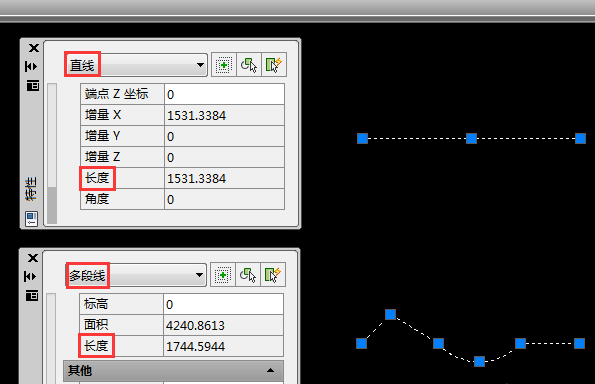595x384 pixels.
Task: Click the 端点 Z 坐标 property label
Action: 116,94
